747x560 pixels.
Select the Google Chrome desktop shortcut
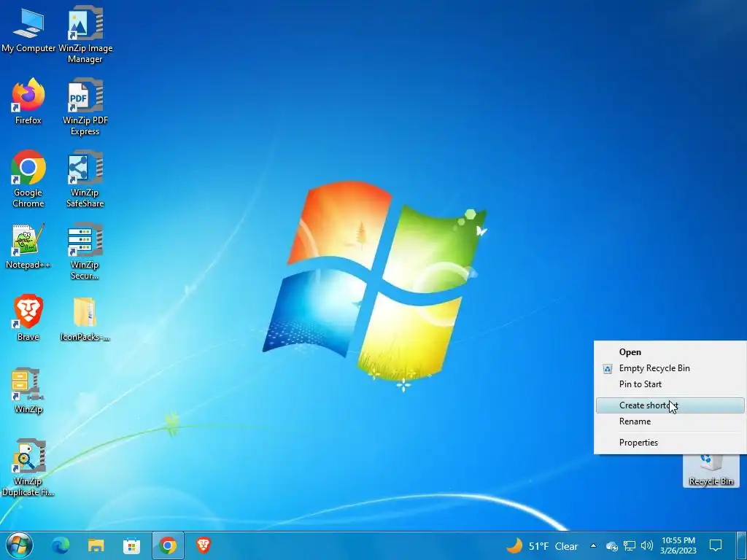click(28, 179)
